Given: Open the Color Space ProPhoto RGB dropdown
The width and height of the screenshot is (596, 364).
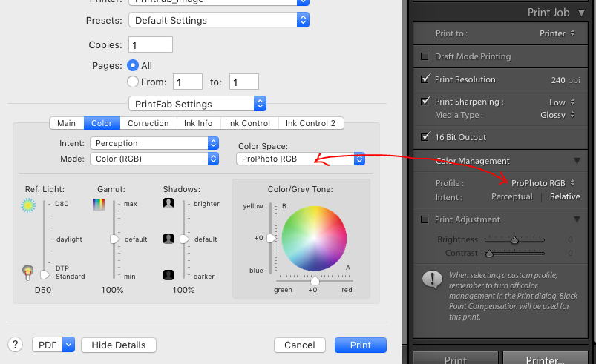Looking at the screenshot, I should [301, 159].
